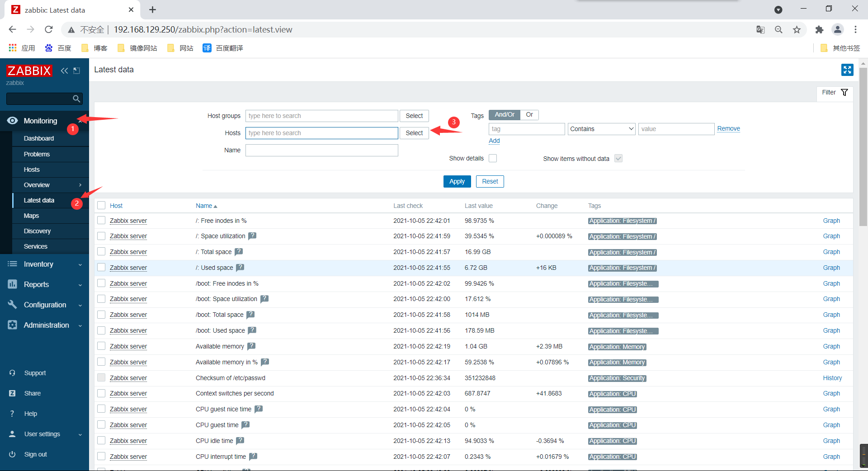Click the Apply filter button
Viewport: 868px width, 471px height.
pyautogui.click(x=457, y=181)
